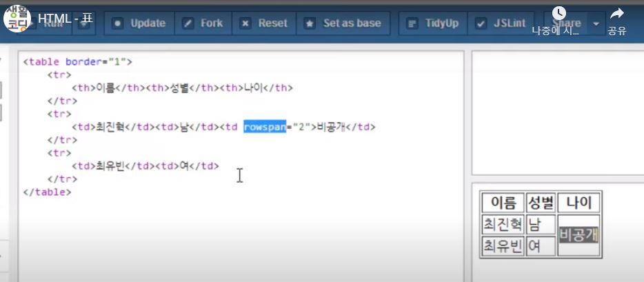This screenshot has width=644, height=282.
Task: Click the pencil icon on Fork
Action: pyautogui.click(x=188, y=24)
